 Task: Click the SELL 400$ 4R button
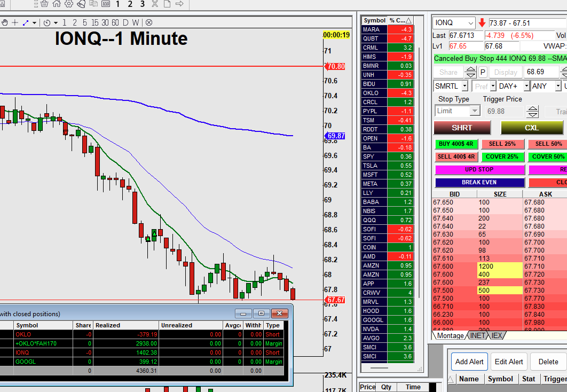(456, 156)
